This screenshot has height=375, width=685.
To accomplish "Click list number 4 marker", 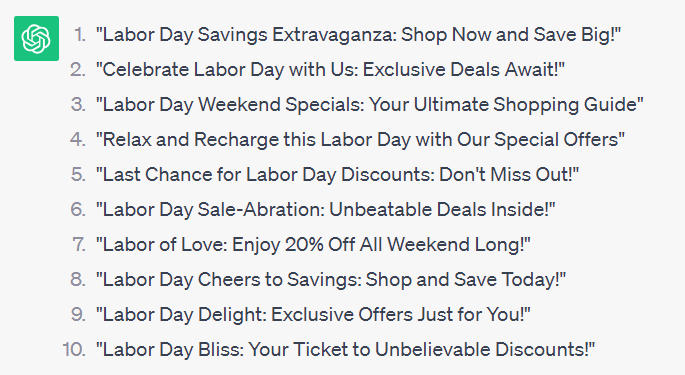I will click(x=78, y=140).
